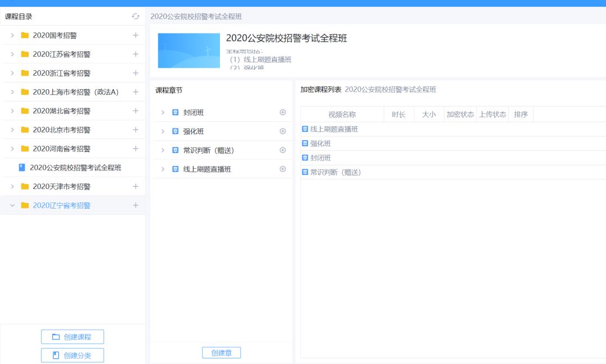Click chapter icon of 封闭班 in table
This screenshot has height=364, width=606.
(x=305, y=158)
